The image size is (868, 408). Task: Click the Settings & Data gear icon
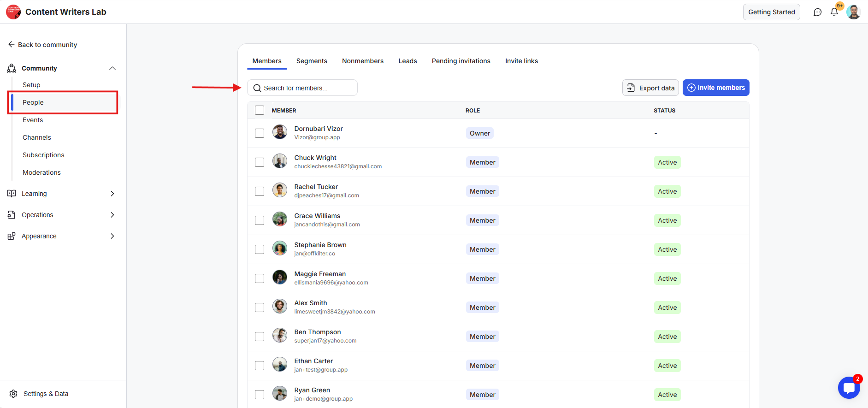pyautogui.click(x=13, y=394)
